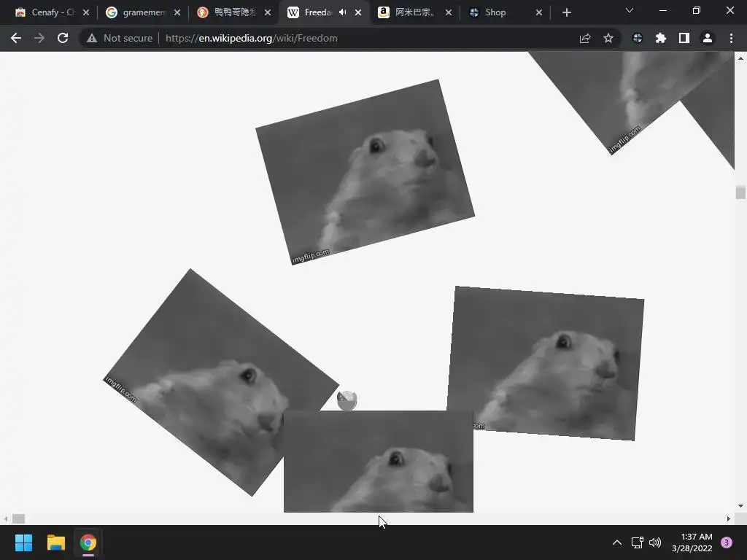Switch to the 鸭鸭哥 DuckDuckGo tab

228,12
